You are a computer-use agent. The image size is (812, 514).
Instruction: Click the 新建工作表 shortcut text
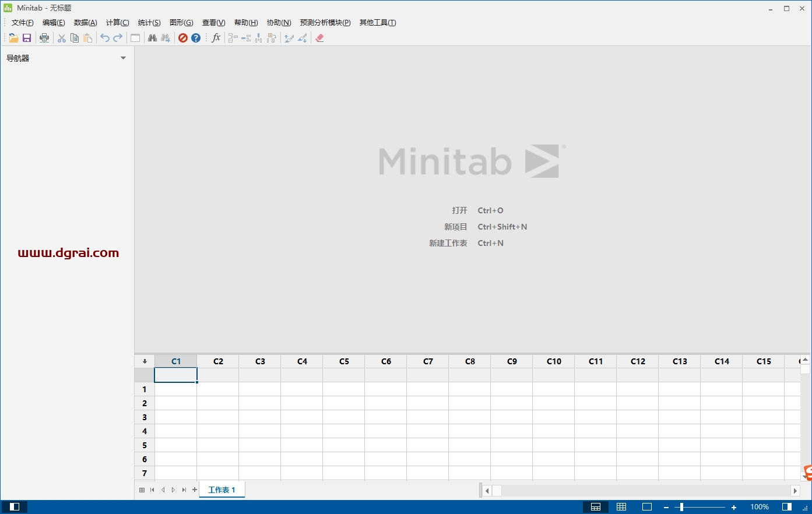coord(448,243)
